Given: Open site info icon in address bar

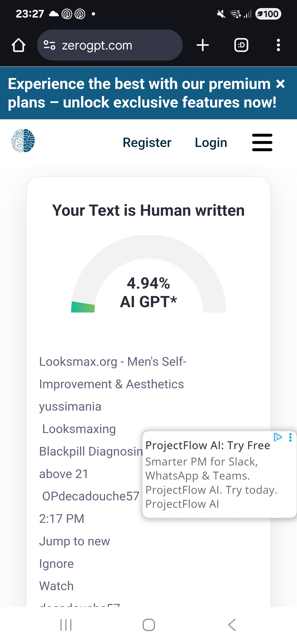Looking at the screenshot, I should point(49,45).
